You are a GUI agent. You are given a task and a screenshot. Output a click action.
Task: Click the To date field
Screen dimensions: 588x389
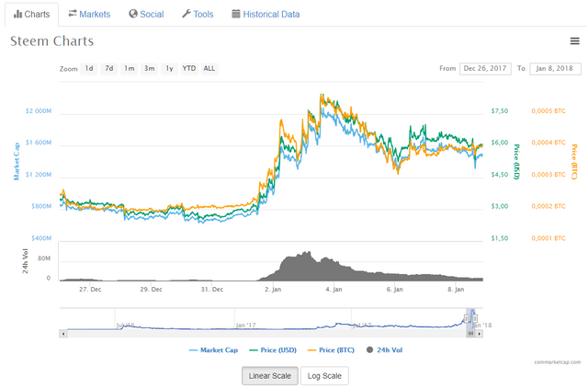tap(555, 69)
